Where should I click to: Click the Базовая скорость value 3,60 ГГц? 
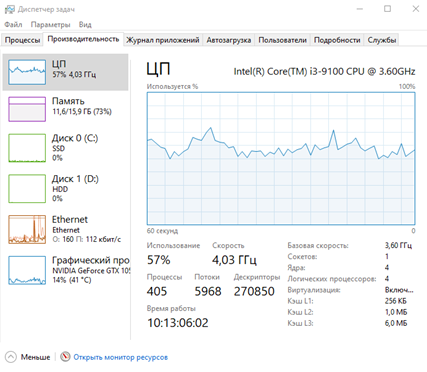(x=398, y=245)
